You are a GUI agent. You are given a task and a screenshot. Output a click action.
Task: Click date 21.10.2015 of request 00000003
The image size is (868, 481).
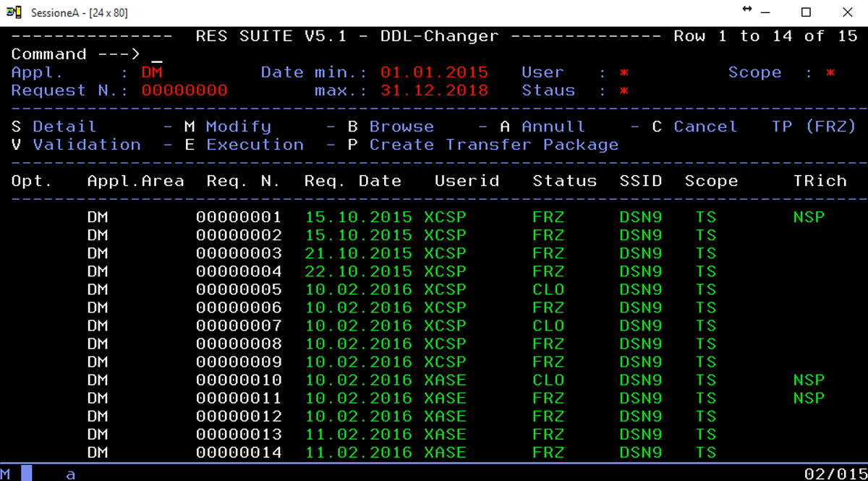click(x=359, y=253)
